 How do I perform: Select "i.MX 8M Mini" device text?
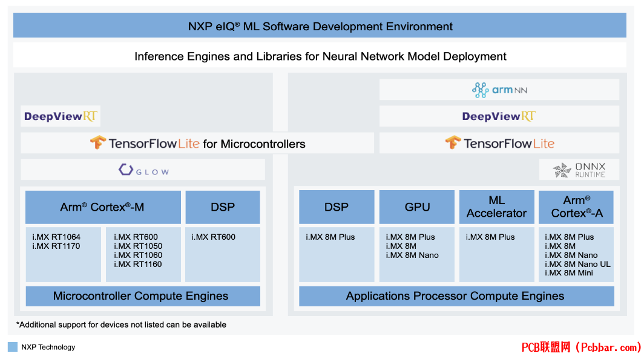pyautogui.click(x=569, y=272)
